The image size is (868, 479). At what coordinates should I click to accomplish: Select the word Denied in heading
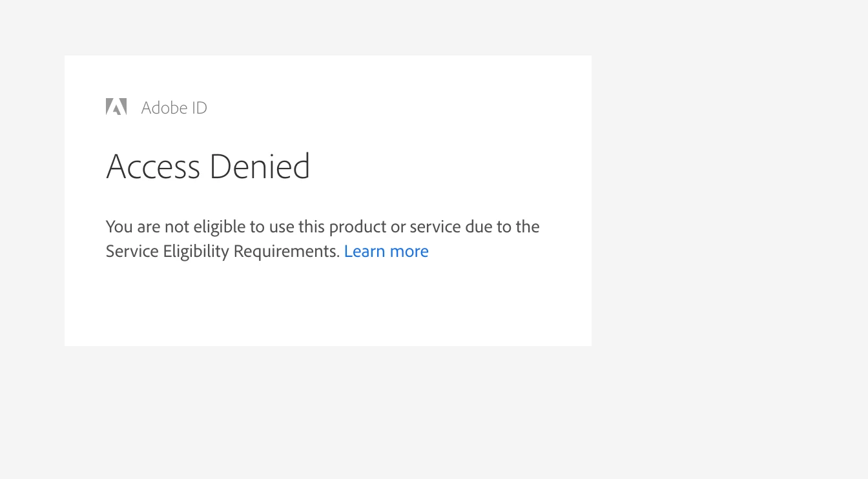pyautogui.click(x=260, y=167)
